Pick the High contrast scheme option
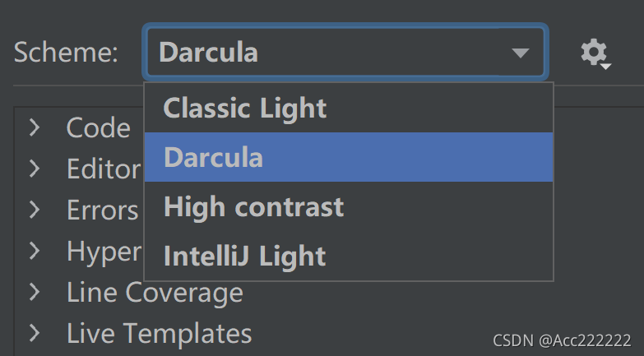This screenshot has width=644, height=356. 348,206
